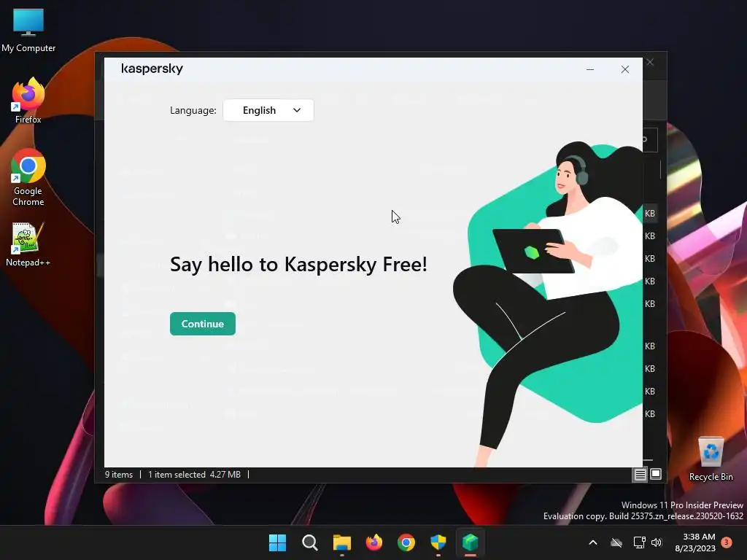Open the Language dropdown showing English
The image size is (747, 560).
tap(268, 110)
